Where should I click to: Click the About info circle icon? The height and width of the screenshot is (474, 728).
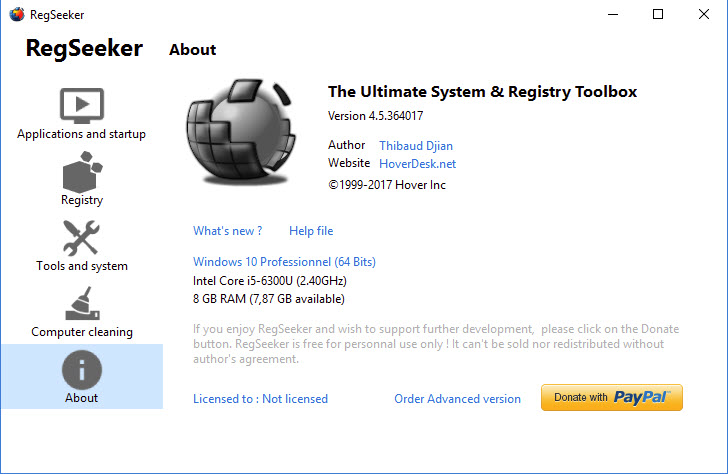click(81, 369)
